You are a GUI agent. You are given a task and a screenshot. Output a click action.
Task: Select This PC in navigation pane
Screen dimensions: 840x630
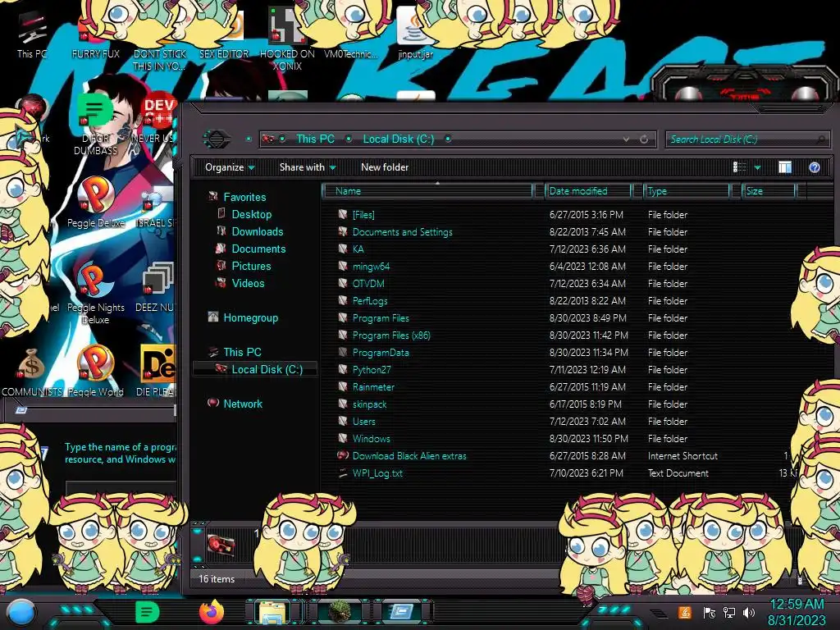242,352
